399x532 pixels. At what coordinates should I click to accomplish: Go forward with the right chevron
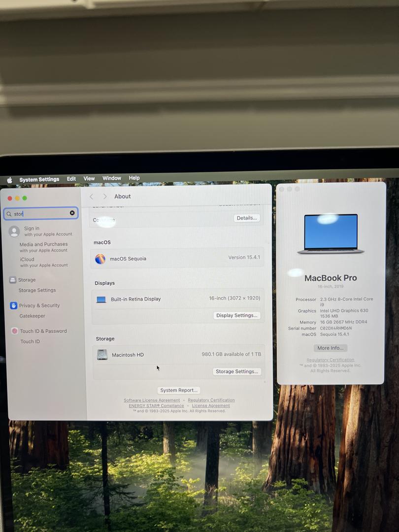coord(105,197)
